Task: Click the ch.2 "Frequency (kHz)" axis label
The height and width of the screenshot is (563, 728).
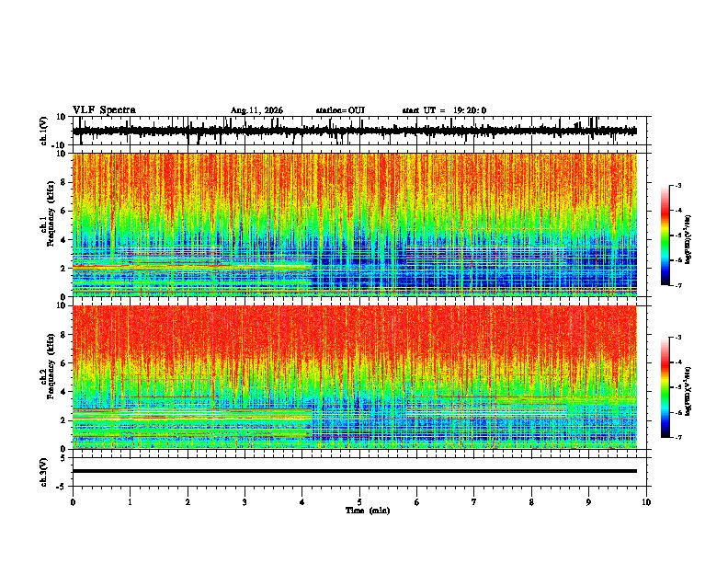Action: pyautogui.click(x=51, y=366)
